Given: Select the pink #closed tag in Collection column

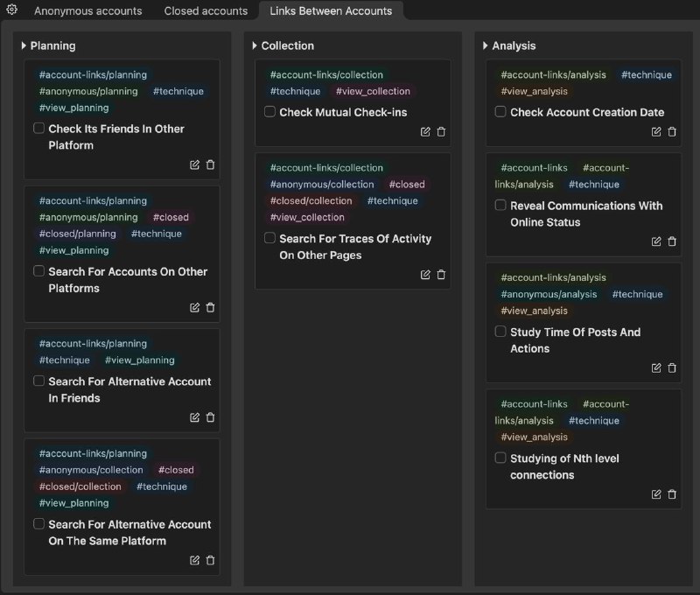Looking at the screenshot, I should click(407, 184).
